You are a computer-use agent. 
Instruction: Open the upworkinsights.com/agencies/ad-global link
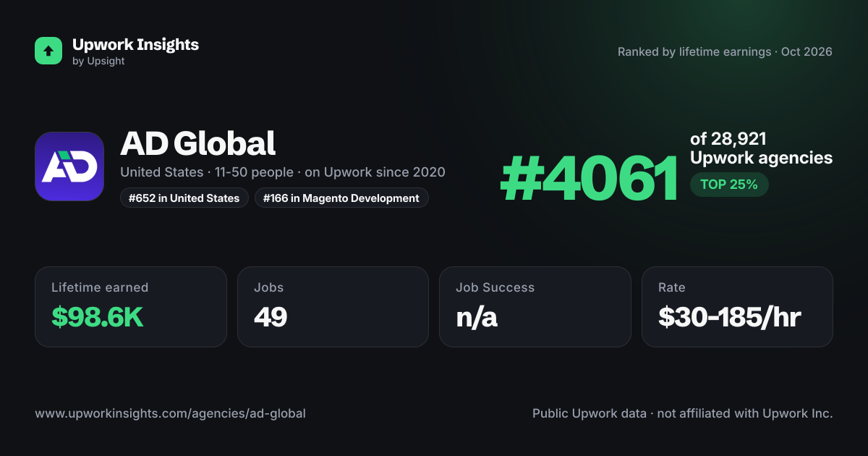[x=171, y=414]
